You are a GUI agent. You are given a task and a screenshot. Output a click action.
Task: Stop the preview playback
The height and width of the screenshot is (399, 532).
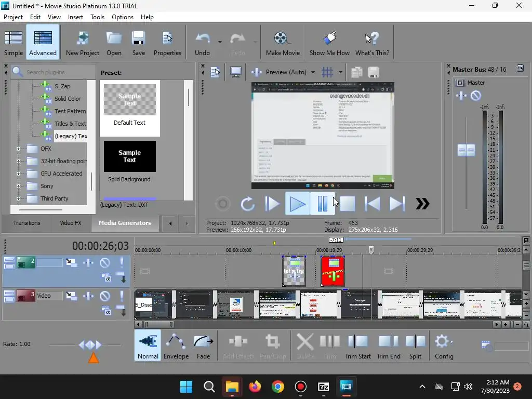tap(348, 204)
